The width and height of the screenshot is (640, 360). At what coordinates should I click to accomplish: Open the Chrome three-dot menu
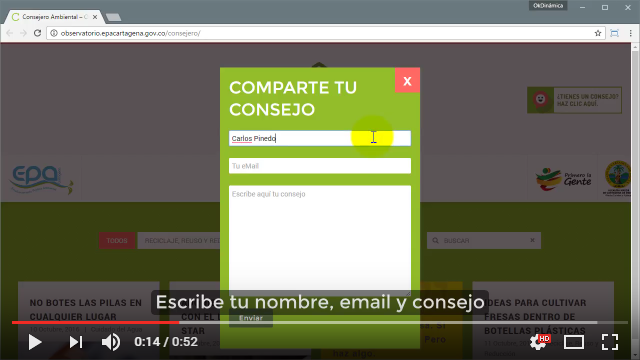630,33
